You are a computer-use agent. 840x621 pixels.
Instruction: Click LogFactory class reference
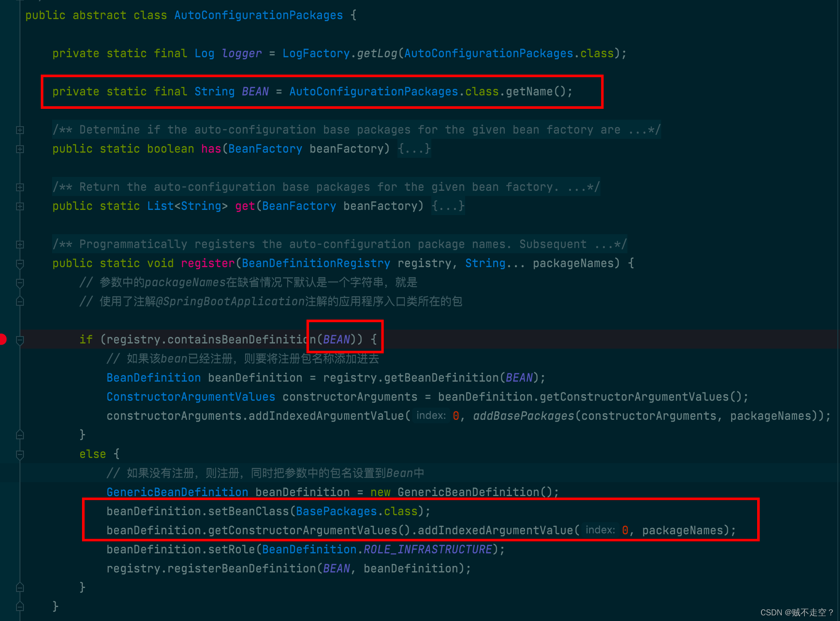point(316,53)
